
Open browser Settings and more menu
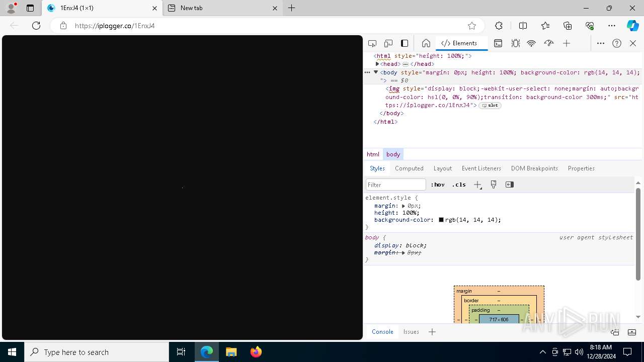click(x=612, y=26)
